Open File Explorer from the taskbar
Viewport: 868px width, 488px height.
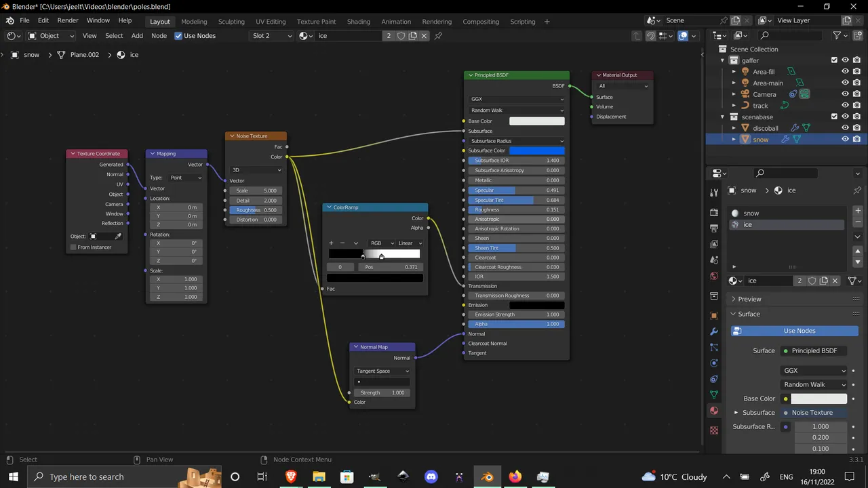pyautogui.click(x=319, y=476)
